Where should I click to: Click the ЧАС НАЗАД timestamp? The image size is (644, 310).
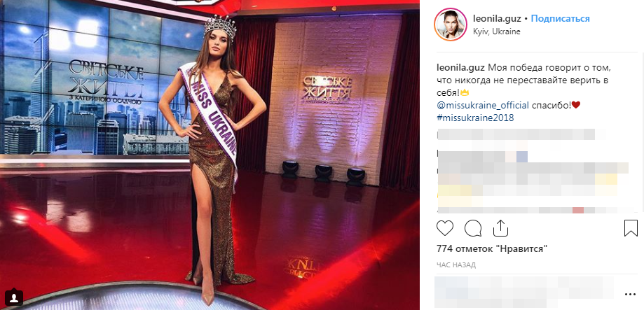point(456,265)
